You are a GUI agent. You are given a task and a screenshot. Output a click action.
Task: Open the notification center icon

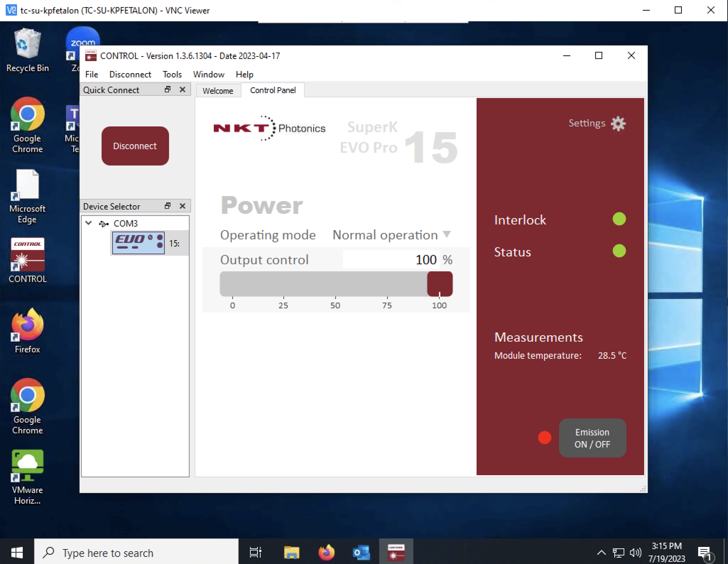(x=705, y=553)
